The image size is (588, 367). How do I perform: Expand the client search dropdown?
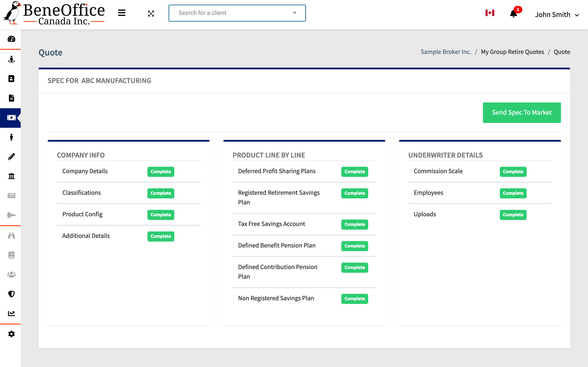295,13
